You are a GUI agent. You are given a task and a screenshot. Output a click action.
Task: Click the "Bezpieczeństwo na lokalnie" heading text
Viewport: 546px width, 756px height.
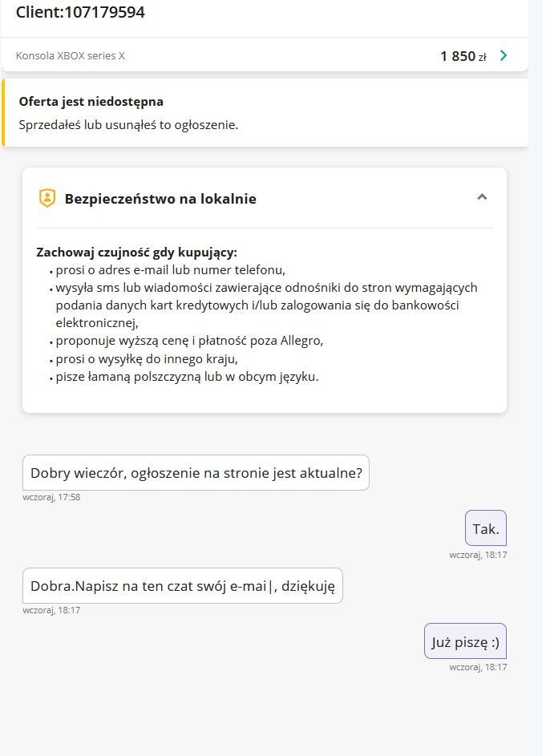(x=160, y=199)
